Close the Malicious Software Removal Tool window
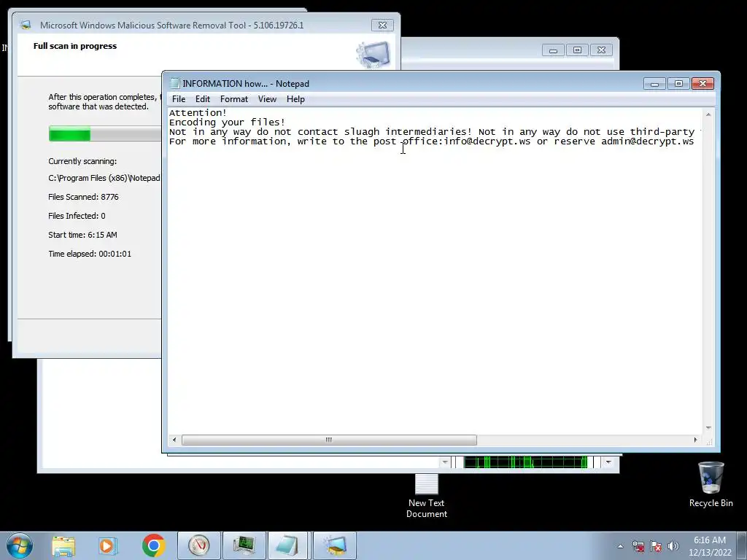The height and width of the screenshot is (560, 747). click(x=382, y=26)
